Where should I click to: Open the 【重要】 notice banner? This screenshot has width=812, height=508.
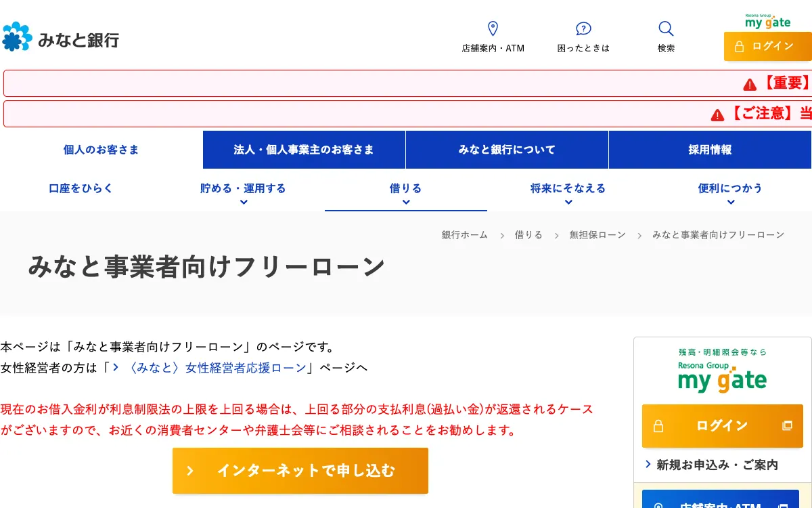click(x=407, y=83)
